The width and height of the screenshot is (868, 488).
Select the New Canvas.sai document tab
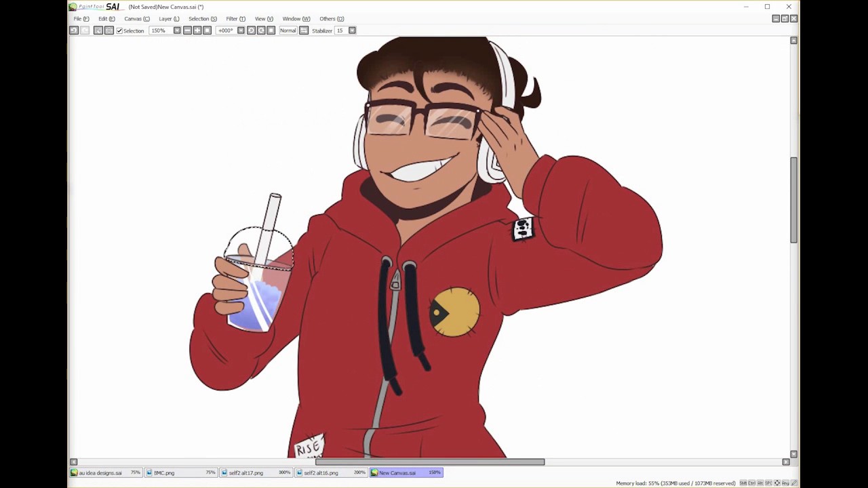coord(406,472)
